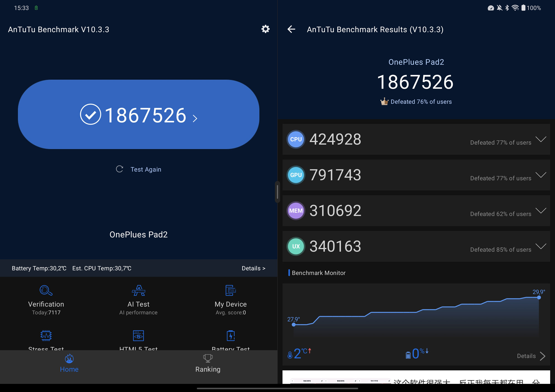Switch to the Home tab
The width and height of the screenshot is (555, 392).
click(69, 364)
